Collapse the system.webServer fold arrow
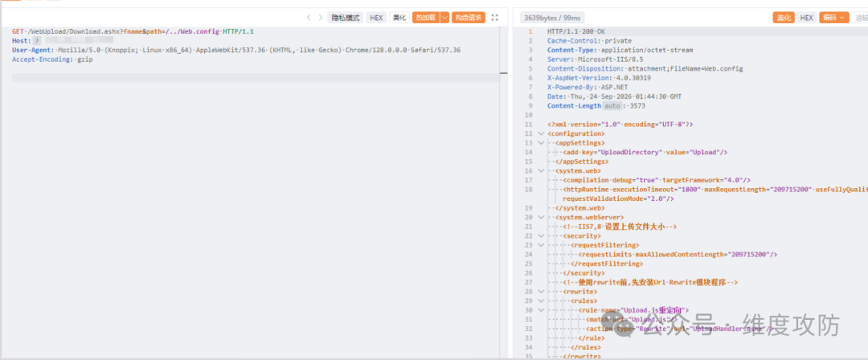The width and height of the screenshot is (868, 360). click(x=541, y=217)
